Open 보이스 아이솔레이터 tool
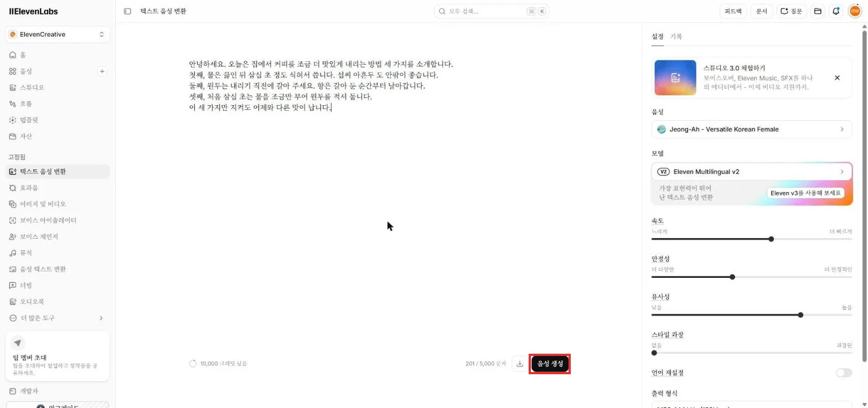This screenshot has width=868, height=408. (x=58, y=220)
